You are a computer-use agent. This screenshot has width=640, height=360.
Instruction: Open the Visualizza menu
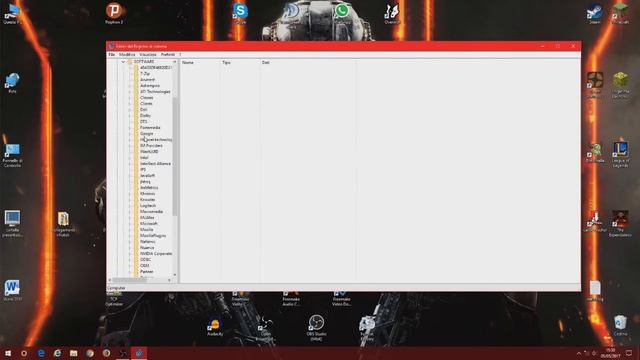point(148,54)
